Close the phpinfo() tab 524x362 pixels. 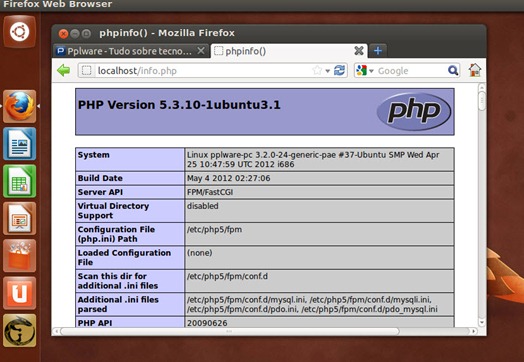(359, 51)
